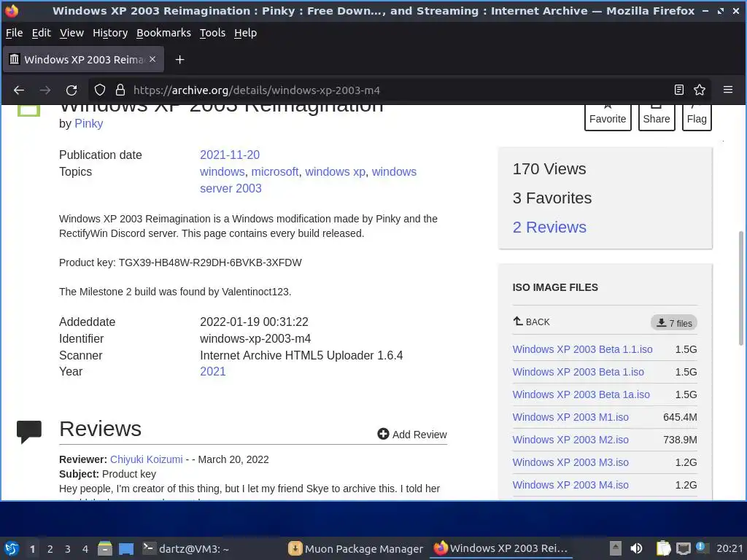Click the 3 Favorites statistic
Viewport: 747px width, 560px height.
click(x=551, y=198)
